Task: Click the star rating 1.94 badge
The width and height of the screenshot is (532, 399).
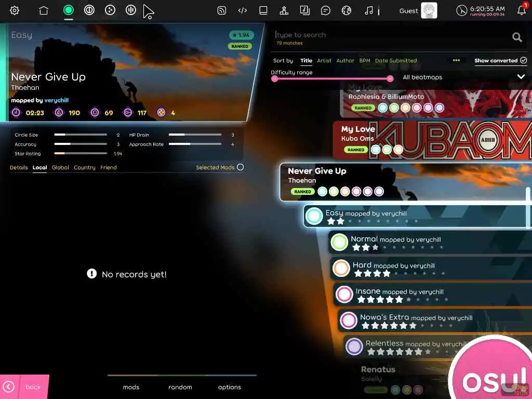Action: [x=242, y=35]
